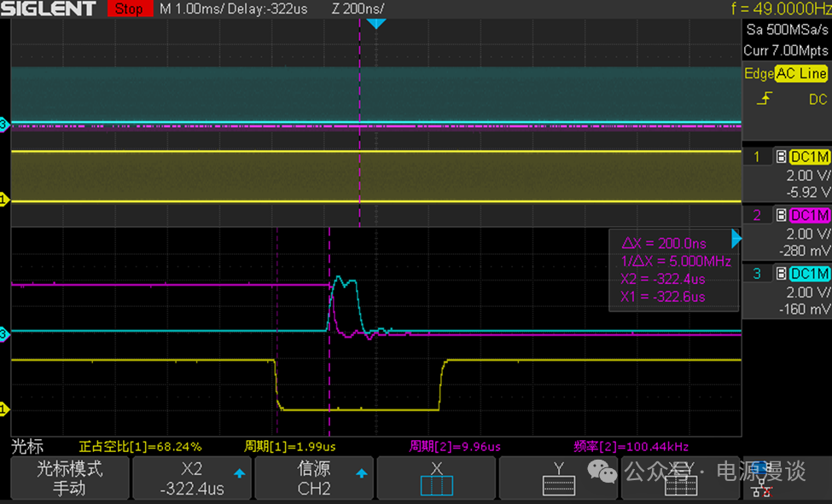The image size is (832, 504).
Task: Click the blue arrow beside the cursor readout box
Action: pyautogui.click(x=736, y=241)
